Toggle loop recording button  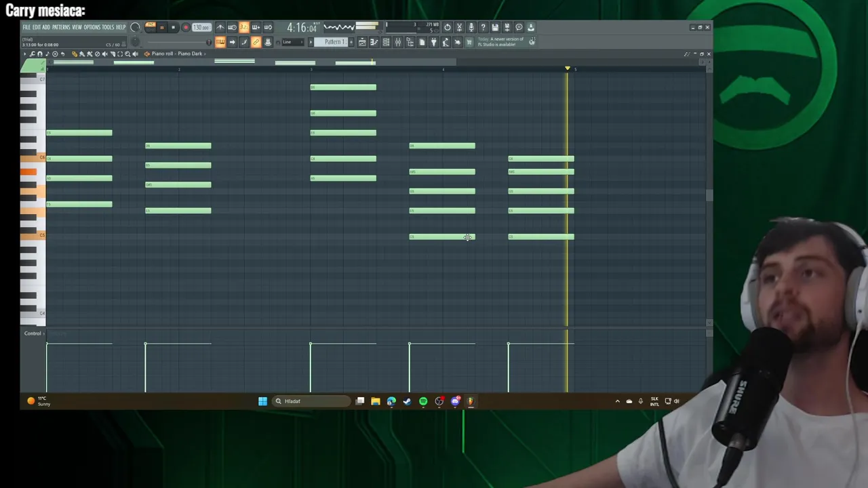(268, 27)
